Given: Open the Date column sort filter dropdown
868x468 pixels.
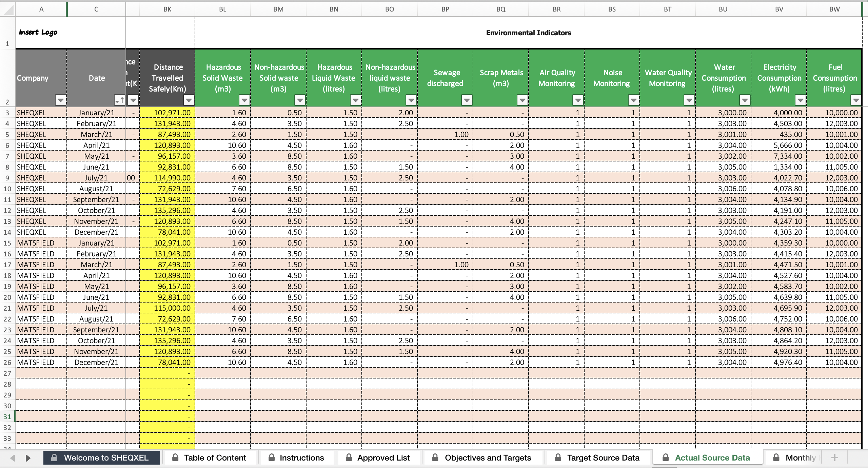Looking at the screenshot, I should [x=120, y=100].
